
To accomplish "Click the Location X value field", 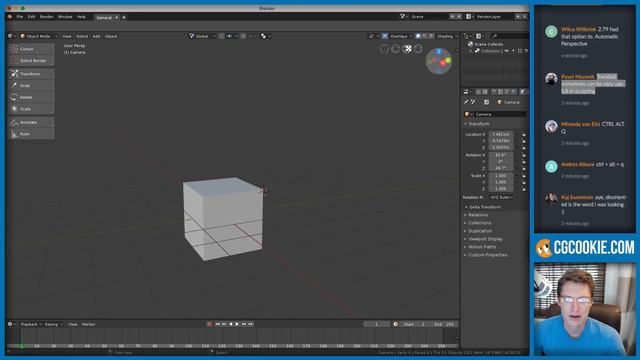I will coord(501,134).
